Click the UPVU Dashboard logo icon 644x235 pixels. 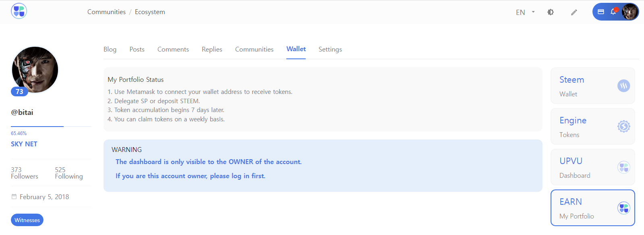[623, 167]
